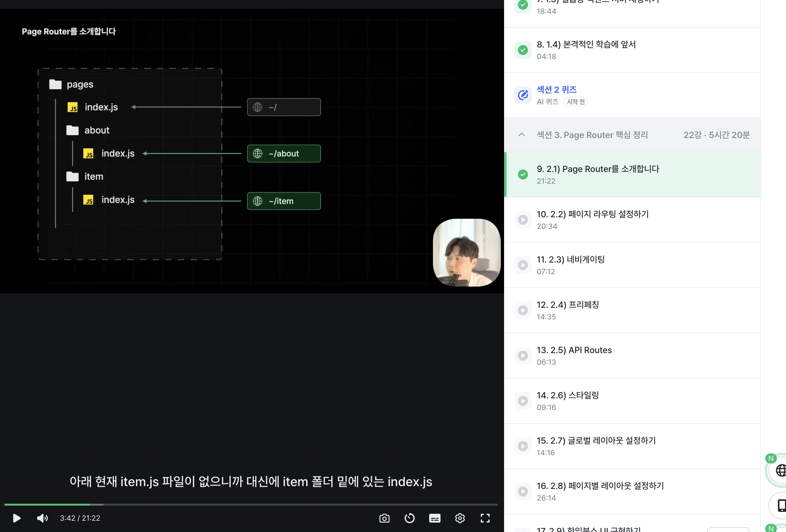The image size is (786, 532).
Task: Open the 섹션 2 퀴즈 link
Action: [x=556, y=90]
